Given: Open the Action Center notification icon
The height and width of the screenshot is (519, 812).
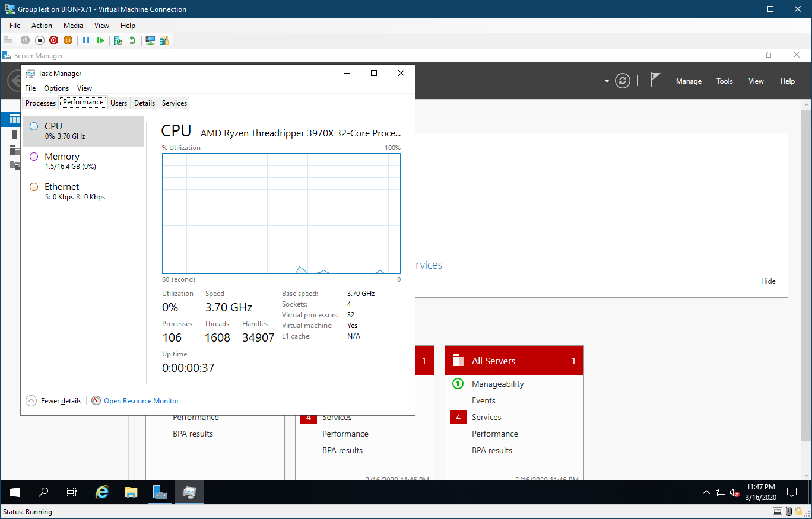Looking at the screenshot, I should coord(791,492).
